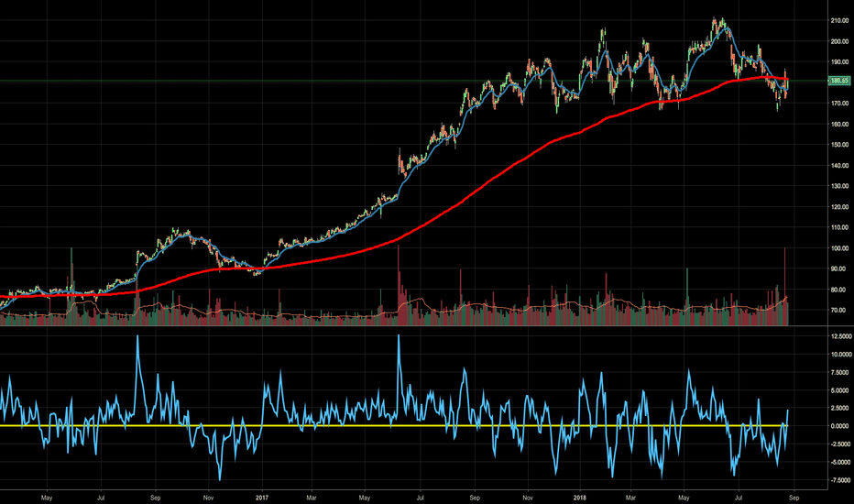Click the 150.00 price axis label

(x=839, y=145)
